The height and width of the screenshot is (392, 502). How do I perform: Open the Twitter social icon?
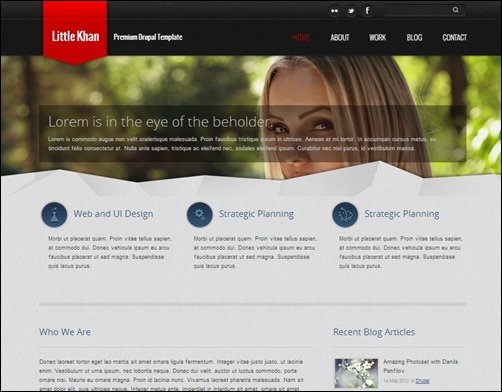(x=351, y=11)
